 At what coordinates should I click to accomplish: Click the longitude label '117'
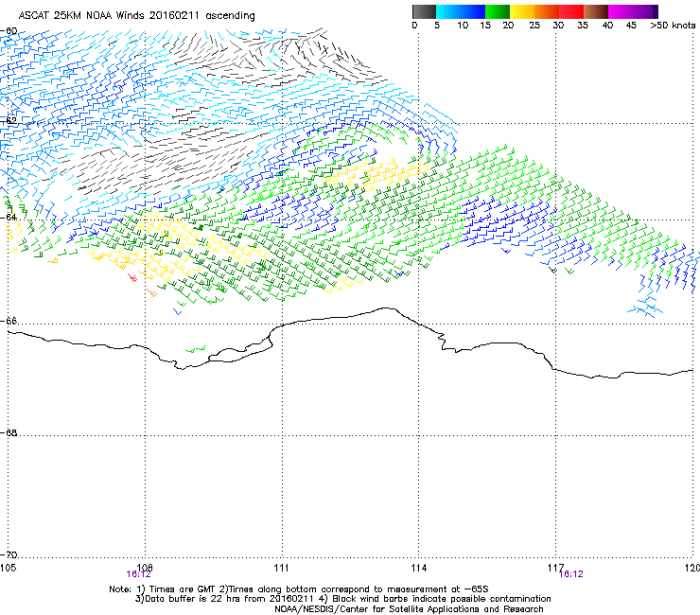pos(555,567)
